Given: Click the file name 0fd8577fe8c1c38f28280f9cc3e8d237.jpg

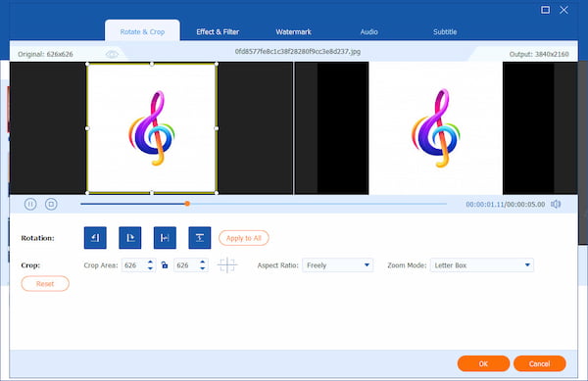Looking at the screenshot, I should coord(298,51).
